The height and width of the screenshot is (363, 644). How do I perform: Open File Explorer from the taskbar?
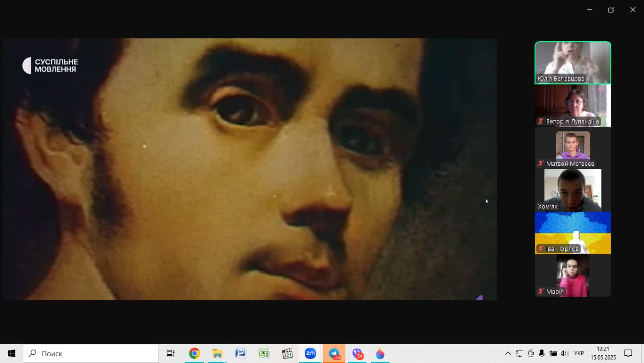pyautogui.click(x=217, y=353)
